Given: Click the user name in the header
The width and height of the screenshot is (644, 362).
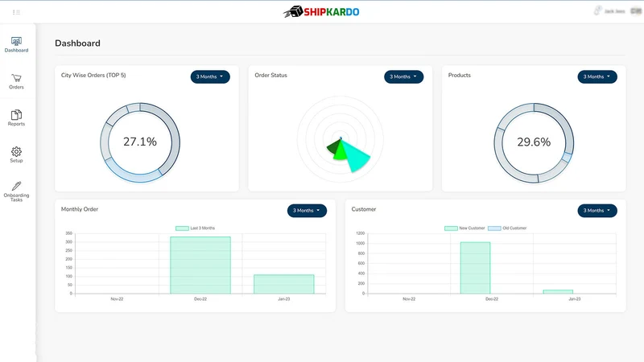Looking at the screenshot, I should pyautogui.click(x=614, y=11).
